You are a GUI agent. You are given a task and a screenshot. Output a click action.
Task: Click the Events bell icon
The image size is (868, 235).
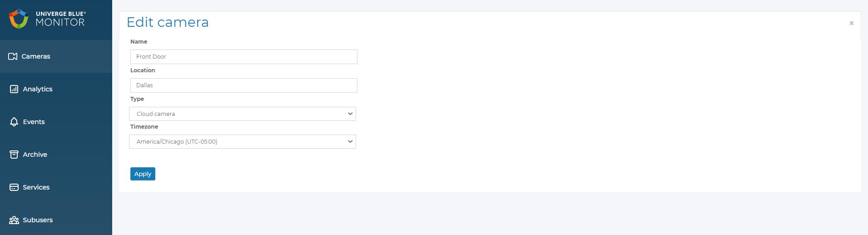[14, 122]
